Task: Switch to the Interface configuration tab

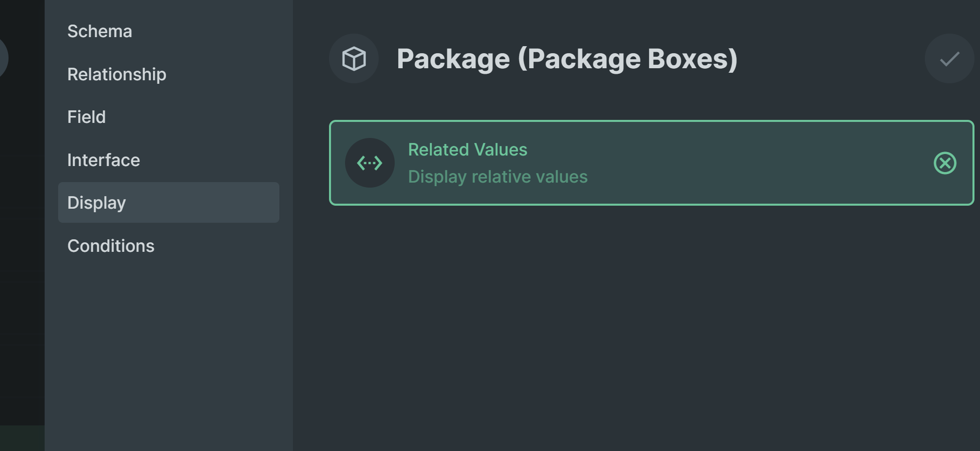Action: pos(104,160)
